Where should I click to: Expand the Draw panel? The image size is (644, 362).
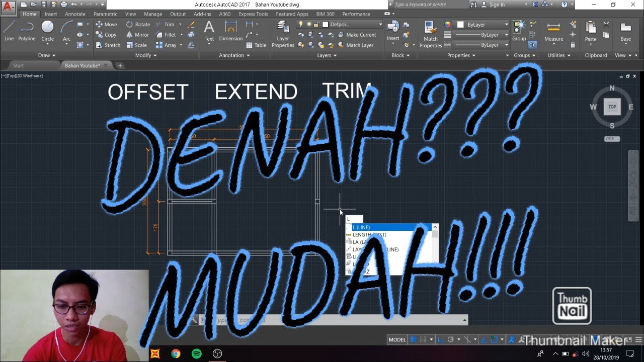47,55
